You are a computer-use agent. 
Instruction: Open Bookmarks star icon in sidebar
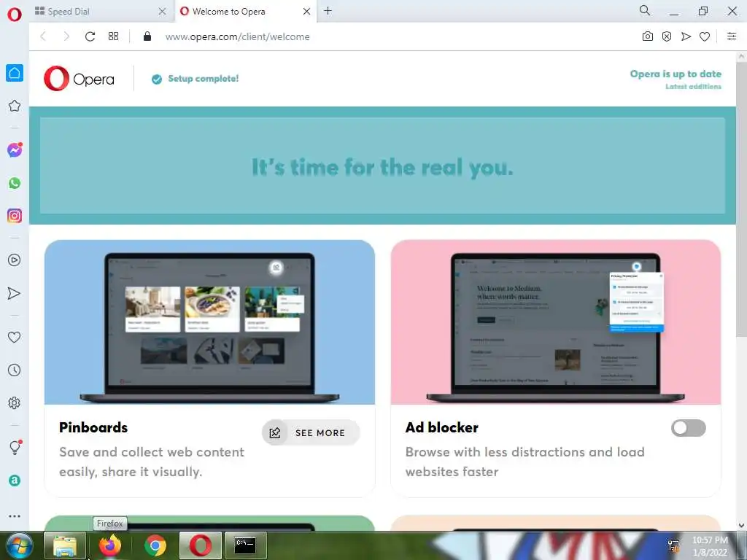click(15, 106)
